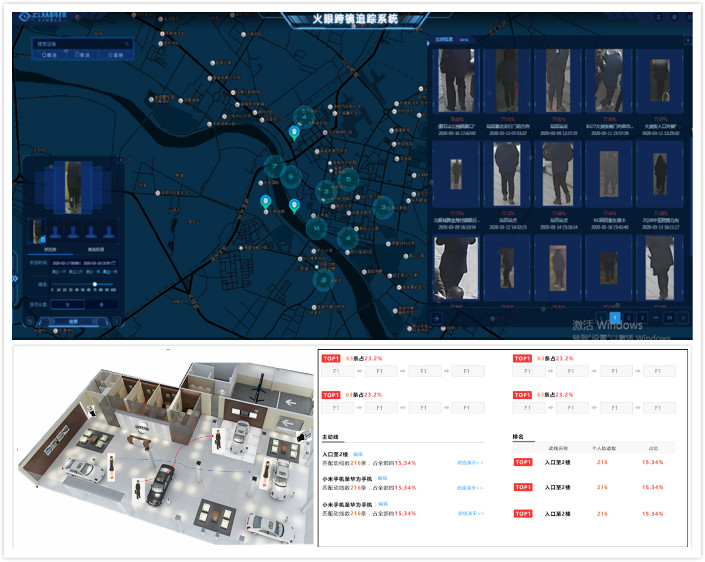Click the search icon in the device search box
Screen dimensions: 705x562
point(126,44)
